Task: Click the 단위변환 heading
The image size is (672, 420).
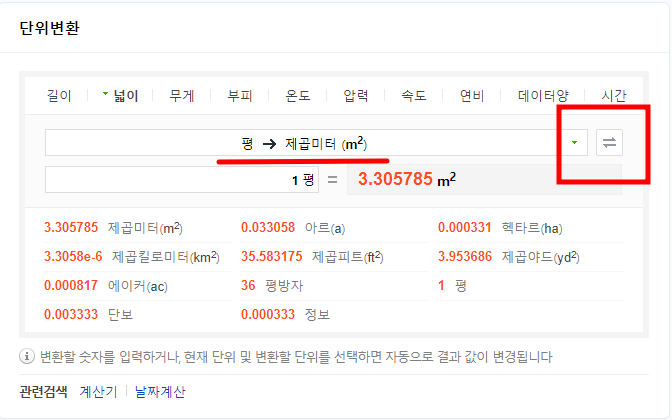Action: tap(50, 28)
